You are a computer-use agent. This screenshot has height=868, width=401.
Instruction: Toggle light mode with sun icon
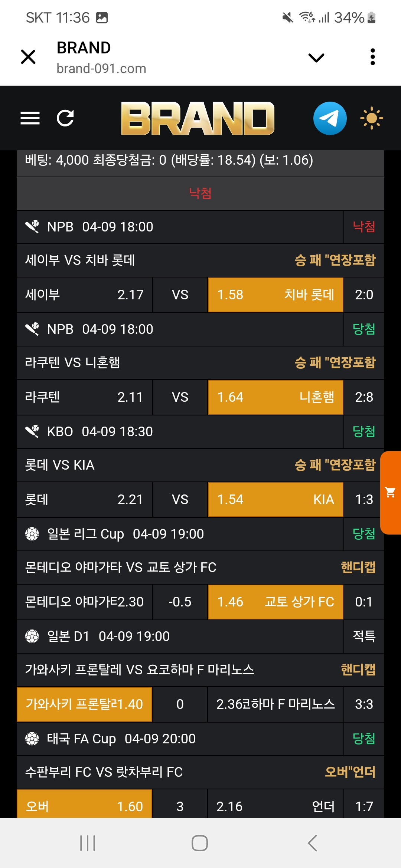(x=371, y=118)
